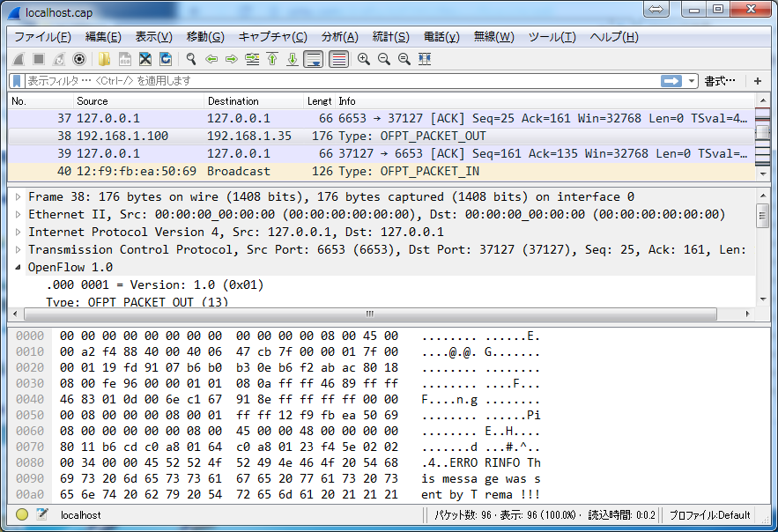Close this capture file icon
Viewport: 778px width, 532px height.
144,60
